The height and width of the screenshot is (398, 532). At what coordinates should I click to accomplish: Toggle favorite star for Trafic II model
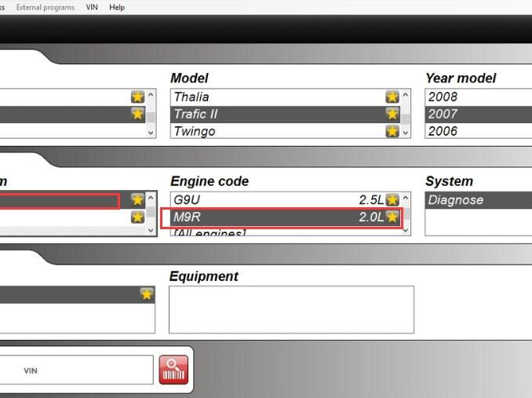pyautogui.click(x=392, y=114)
